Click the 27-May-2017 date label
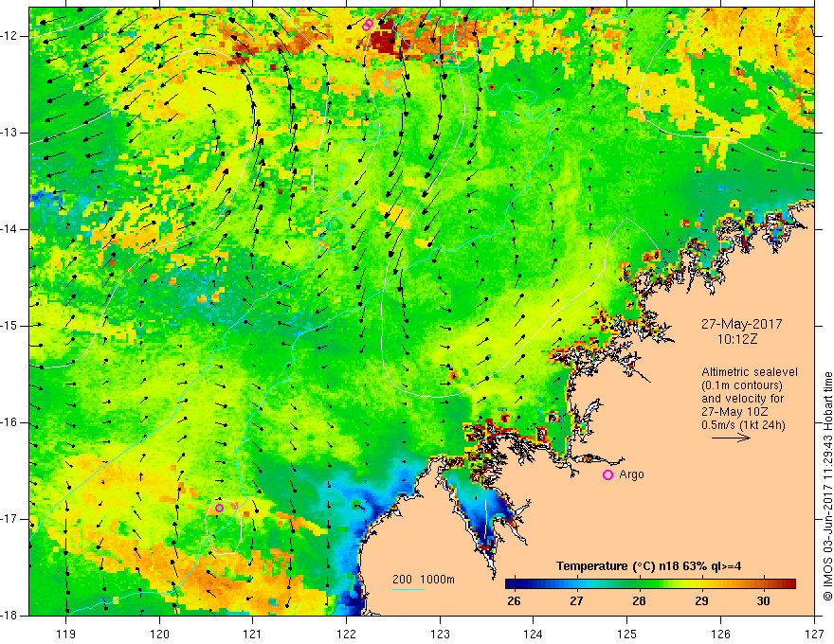Image resolution: width=834 pixels, height=644 pixels. coord(742,324)
